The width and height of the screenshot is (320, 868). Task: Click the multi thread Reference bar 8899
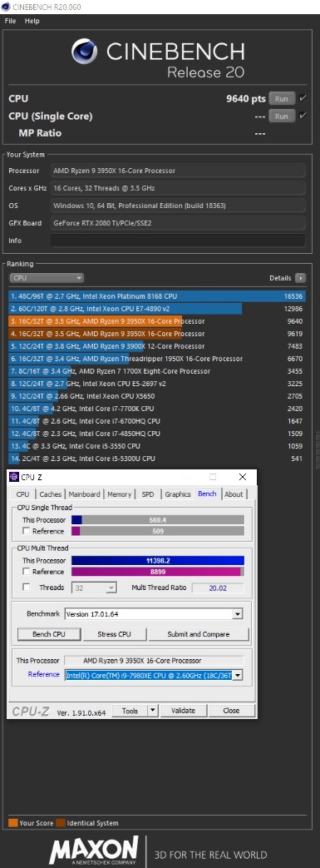click(158, 572)
